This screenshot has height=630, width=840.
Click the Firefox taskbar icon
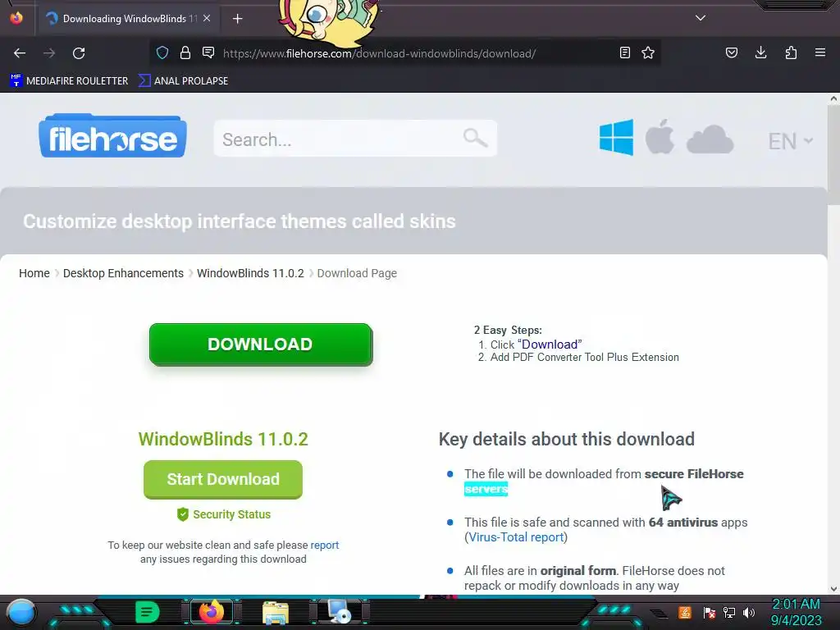click(x=211, y=612)
